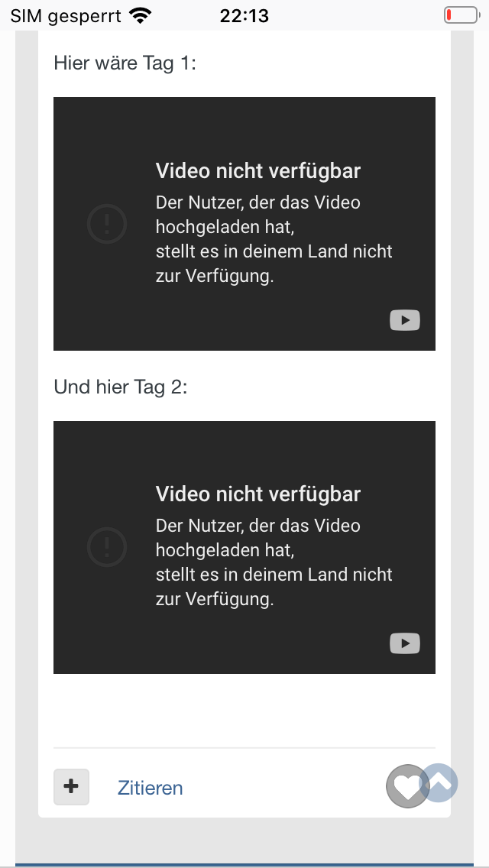Click second 'Video nicht verfügbar' heading
Viewport: 489px width, 868px height.
[x=258, y=494]
